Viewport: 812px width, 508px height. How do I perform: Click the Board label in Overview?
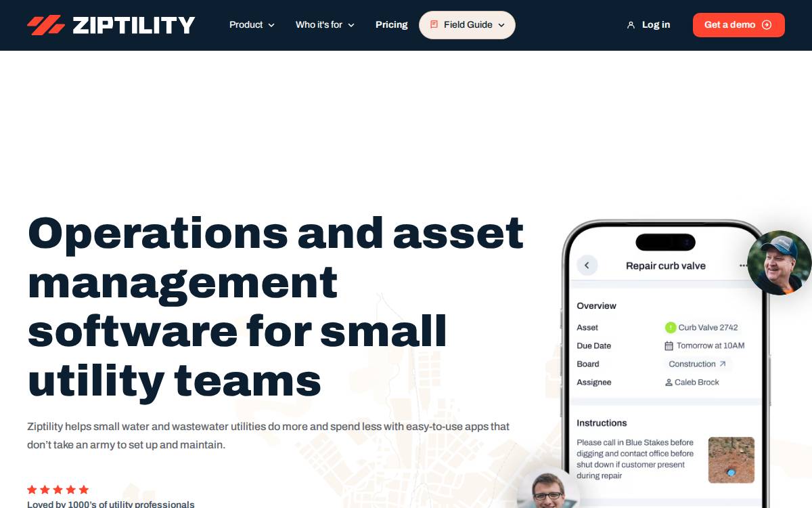(x=588, y=364)
